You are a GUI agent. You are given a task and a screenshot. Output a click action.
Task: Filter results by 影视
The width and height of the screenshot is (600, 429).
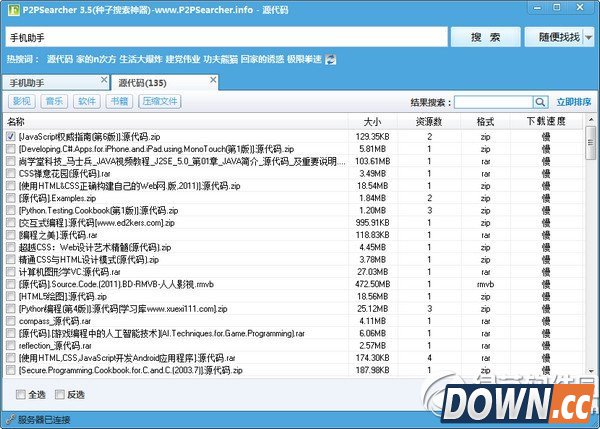pos(22,101)
